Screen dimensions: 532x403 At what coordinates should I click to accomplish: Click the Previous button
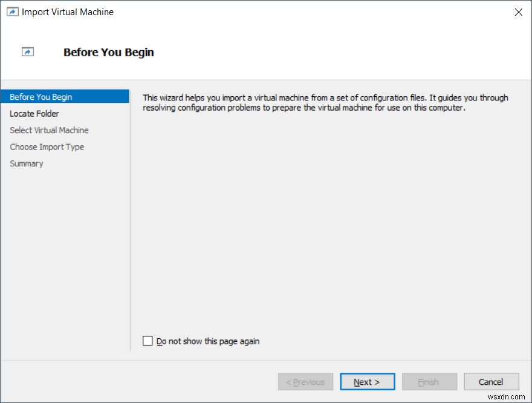click(x=305, y=381)
